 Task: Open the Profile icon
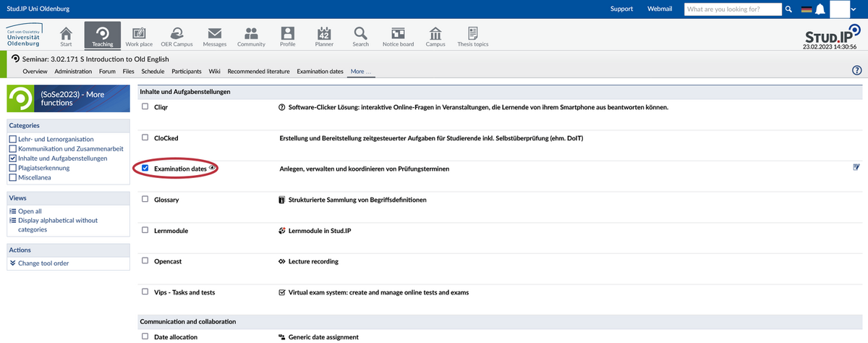point(288,34)
